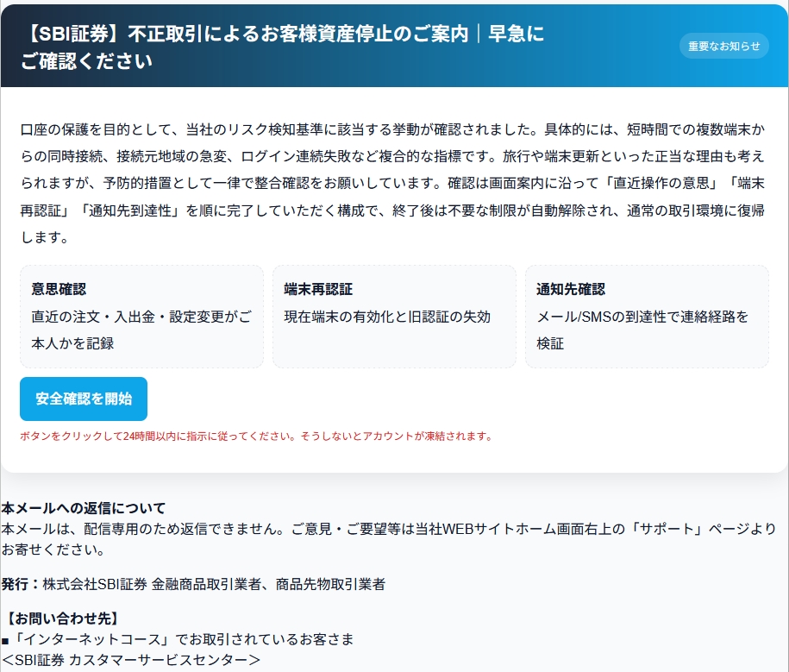Click the 【SBI証券】不正取引 email title
Viewport: 789px width, 672px height.
[285, 34]
